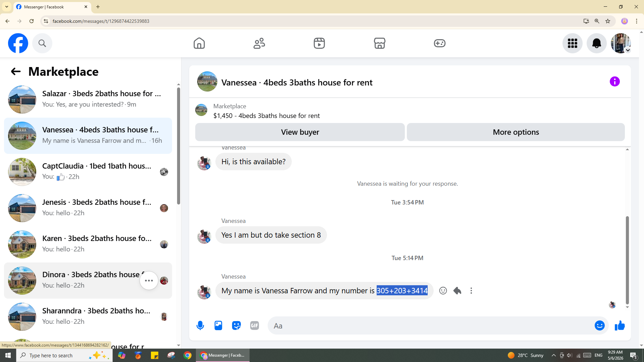
Task: Open the account profile picture menu
Action: (x=621, y=43)
